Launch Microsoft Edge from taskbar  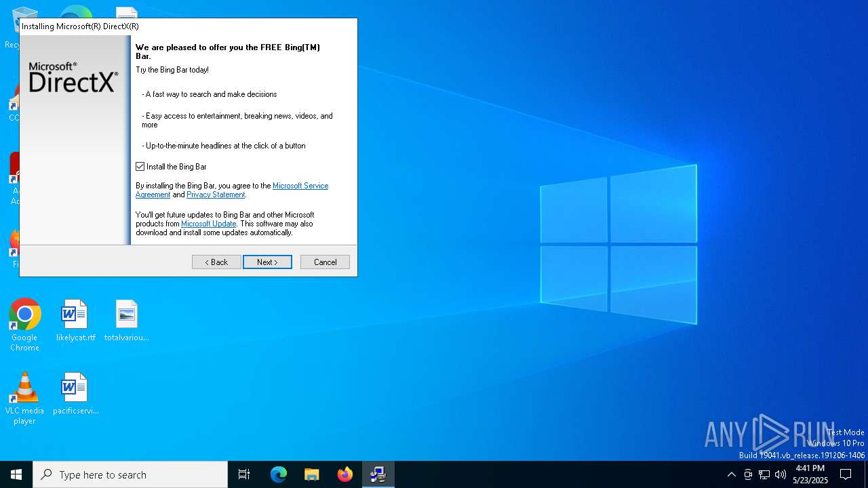(x=279, y=474)
